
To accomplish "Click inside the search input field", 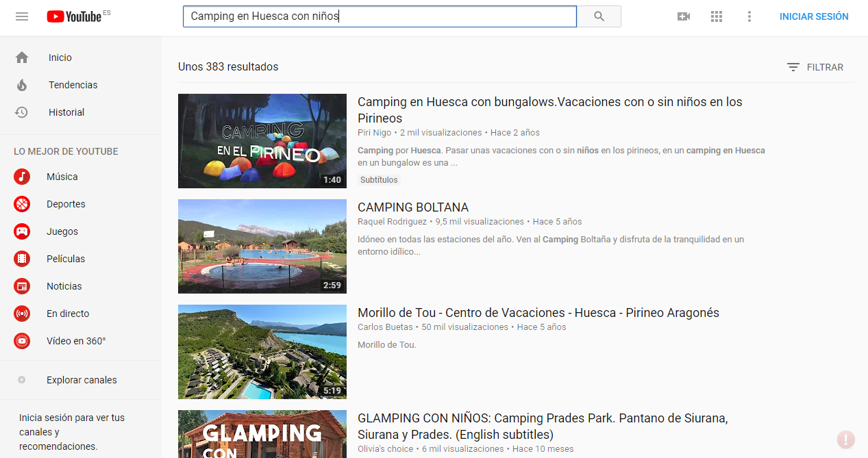I will (379, 16).
